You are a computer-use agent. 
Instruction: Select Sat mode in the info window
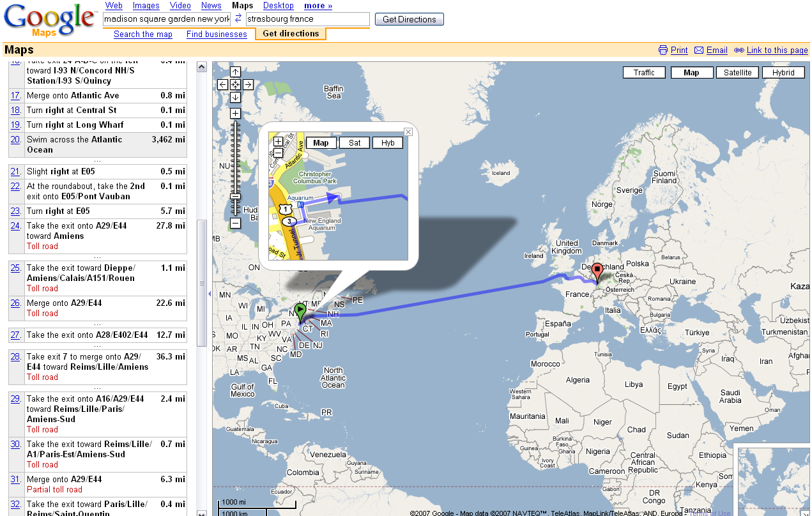[355, 143]
